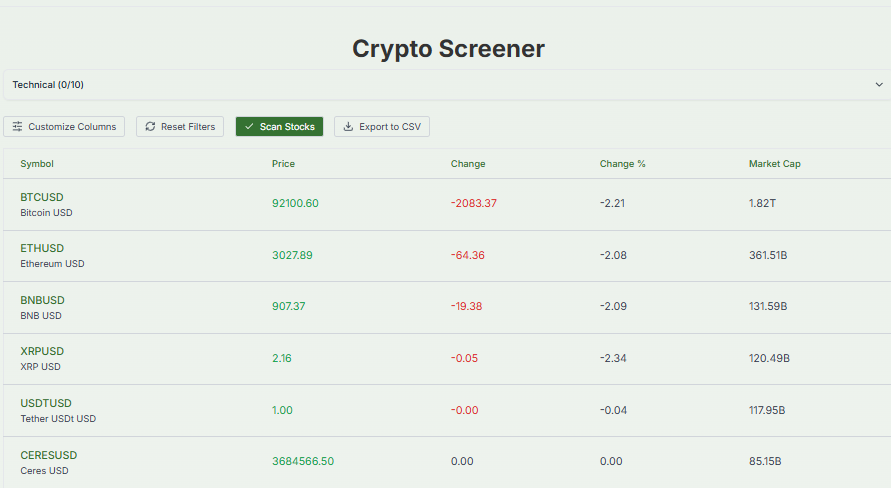Screen dimensions: 891x488
Task: Click the price 3027.89
Action: 292,255
